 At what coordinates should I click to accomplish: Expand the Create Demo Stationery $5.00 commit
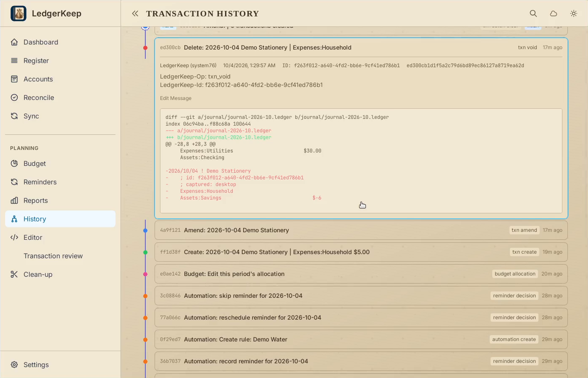(361, 252)
